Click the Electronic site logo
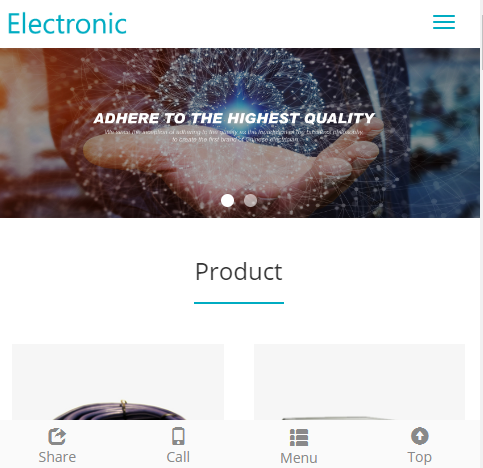Screen dimensions: 483x468 pos(67,24)
